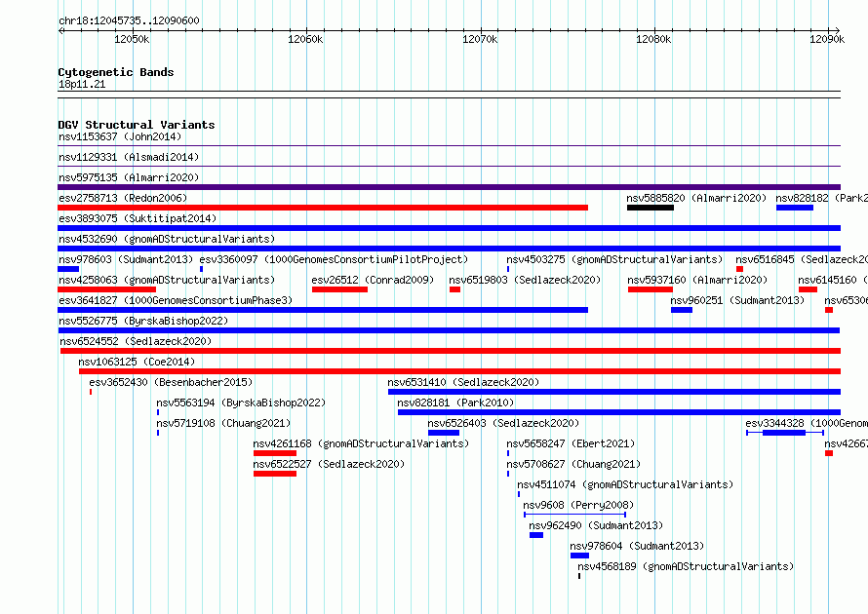This screenshot has height=614, width=868.
Task: Click the left-end arrow of the ruler
Action: click(60, 30)
